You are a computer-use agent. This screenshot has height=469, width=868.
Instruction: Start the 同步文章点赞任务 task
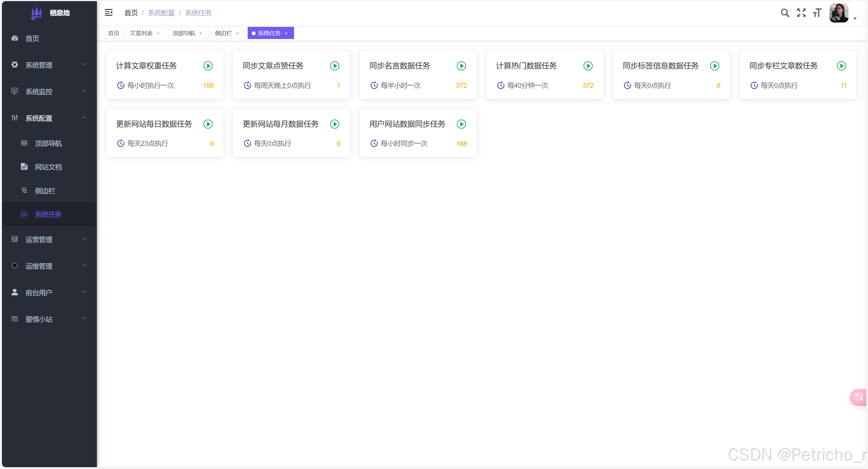[335, 66]
